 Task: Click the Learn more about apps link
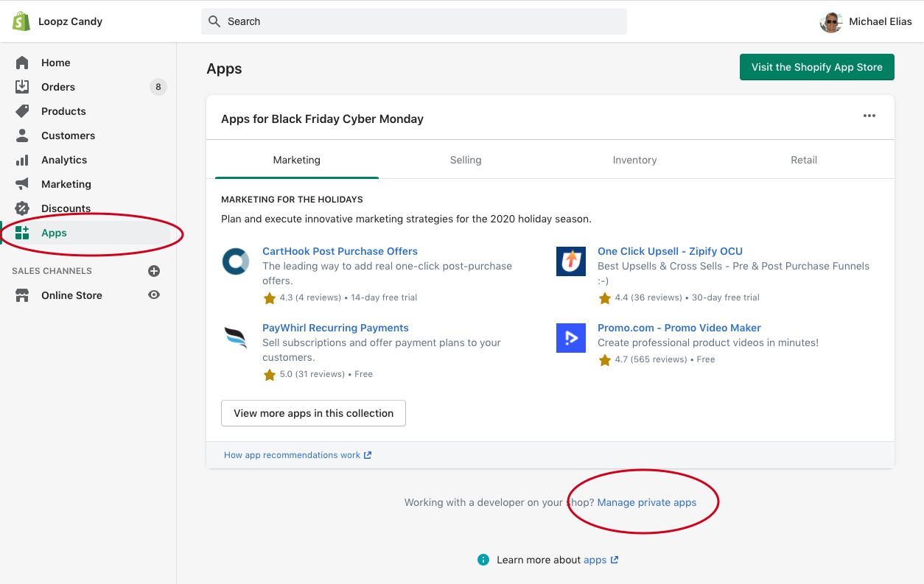(x=601, y=560)
